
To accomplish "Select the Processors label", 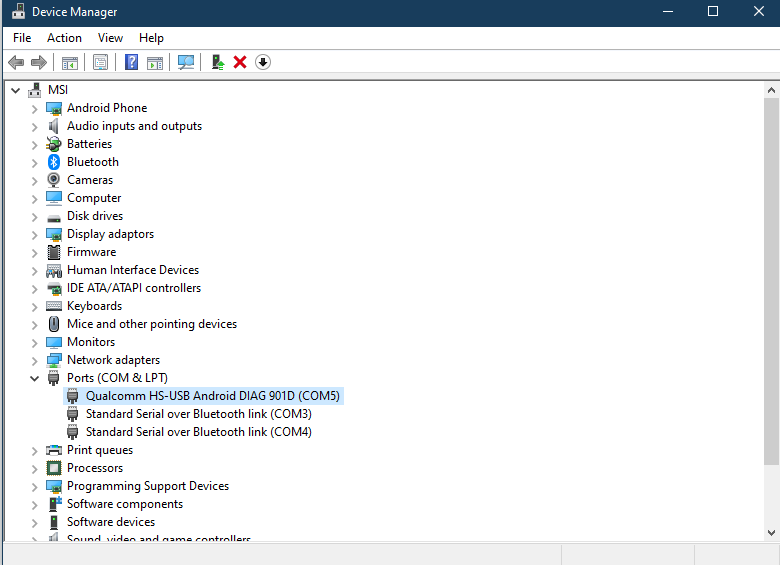I will click(95, 468).
